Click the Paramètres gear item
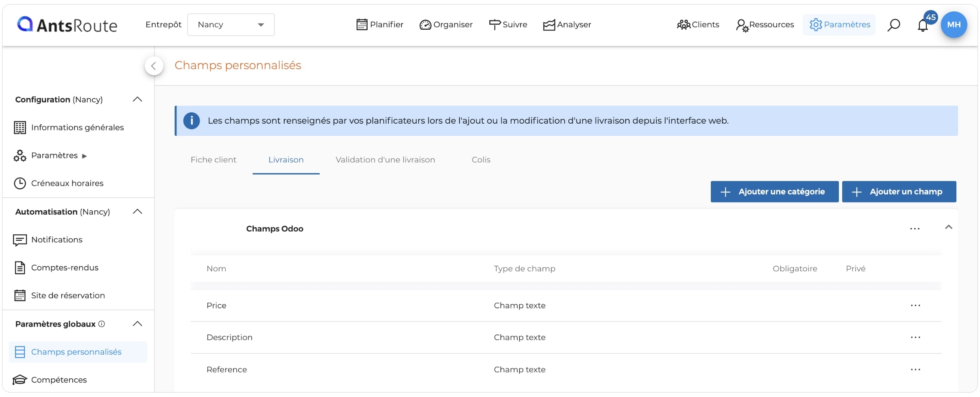 pos(839,25)
